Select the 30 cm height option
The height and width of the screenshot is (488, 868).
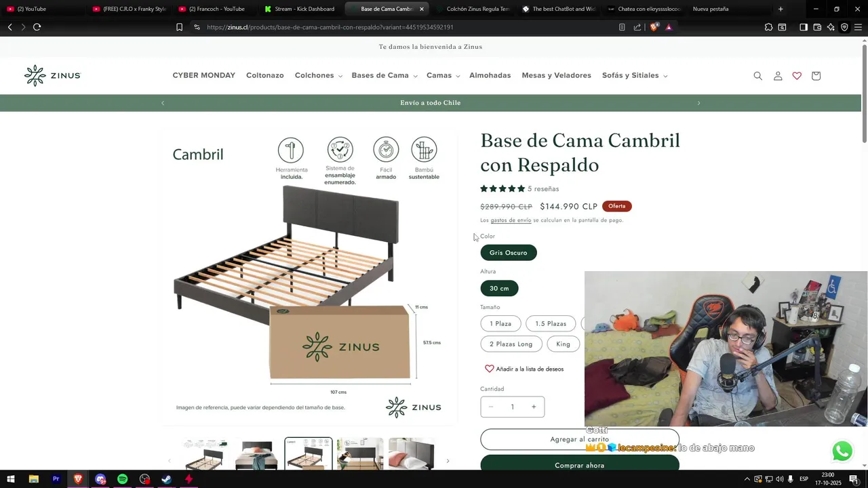[499, 289]
